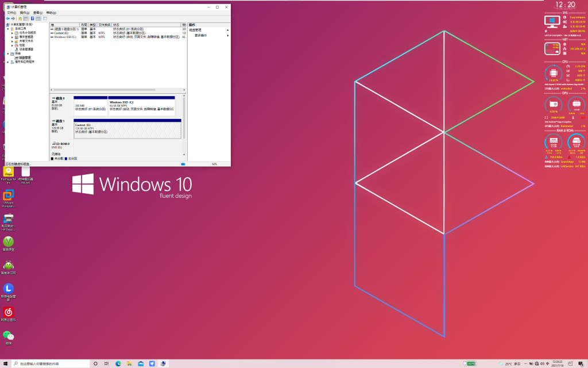Image resolution: width=588 pixels, height=368 pixels.
Task: Collapse the 系统工具 tree node
Action: coord(8,29)
